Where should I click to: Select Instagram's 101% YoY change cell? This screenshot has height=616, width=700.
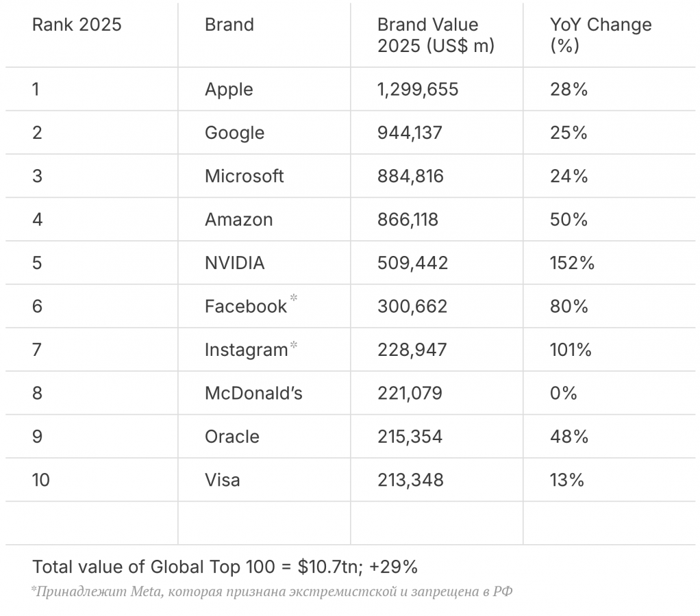click(x=571, y=350)
